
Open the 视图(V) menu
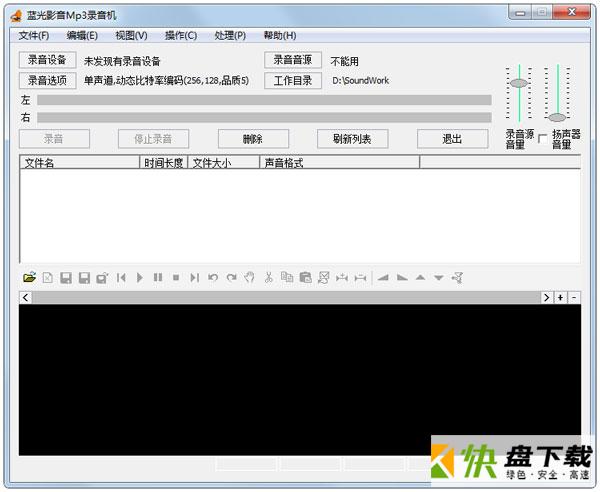[131, 36]
